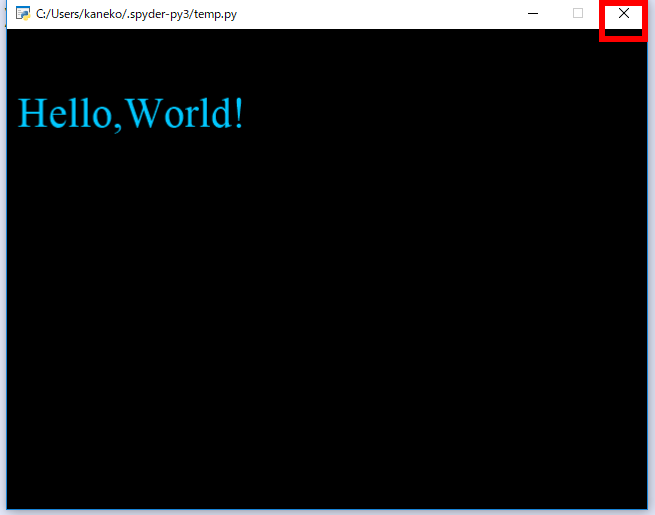
Task: Click the title text C:/Users/kaneko/.spyder-py3/temp.py
Action: (136, 14)
